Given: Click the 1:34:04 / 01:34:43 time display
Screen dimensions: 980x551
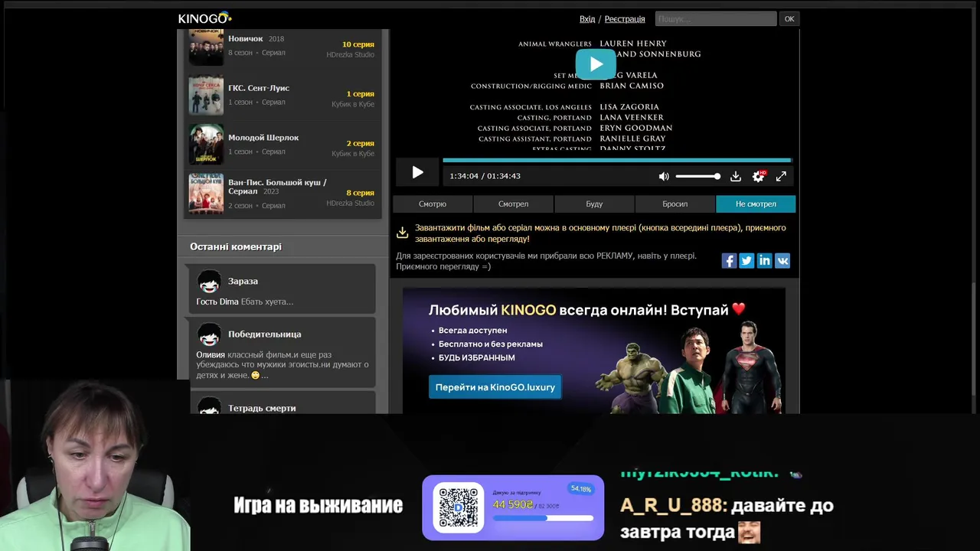Looking at the screenshot, I should 485,176.
